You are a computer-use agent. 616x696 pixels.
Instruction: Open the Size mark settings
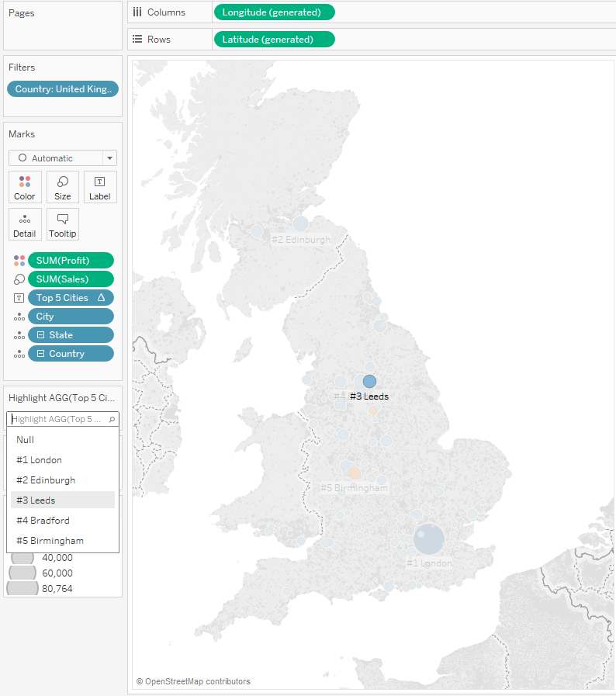[63, 187]
